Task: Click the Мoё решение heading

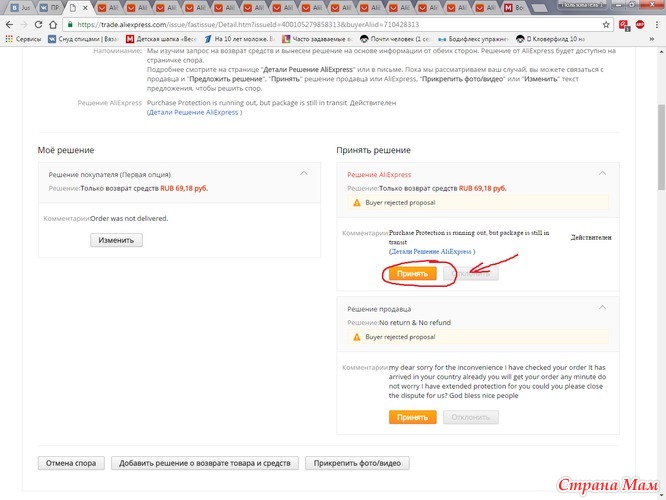Action: (66, 150)
